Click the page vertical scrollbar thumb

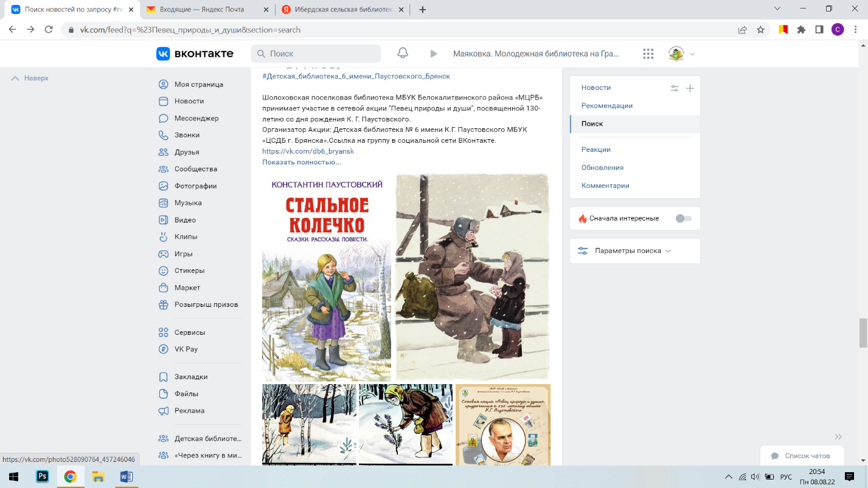click(863, 332)
